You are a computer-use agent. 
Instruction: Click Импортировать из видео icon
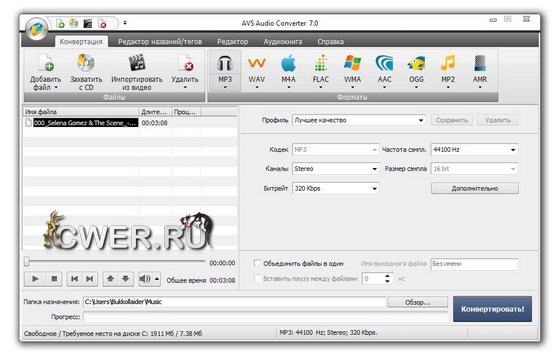tap(137, 63)
